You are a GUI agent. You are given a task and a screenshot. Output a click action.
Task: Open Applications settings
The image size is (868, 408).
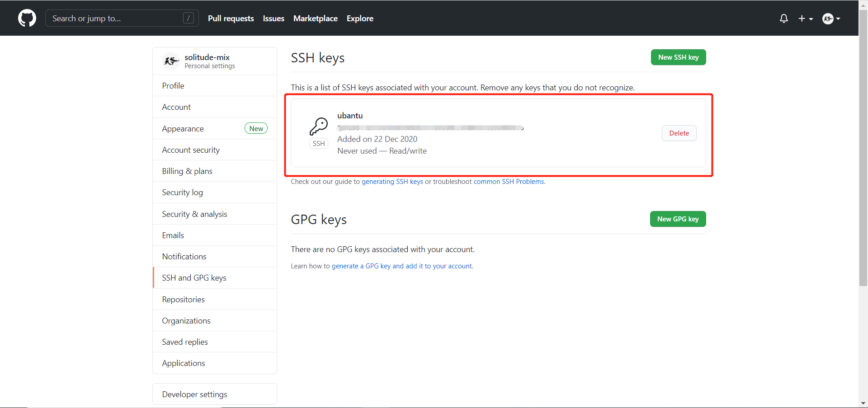(x=215, y=363)
